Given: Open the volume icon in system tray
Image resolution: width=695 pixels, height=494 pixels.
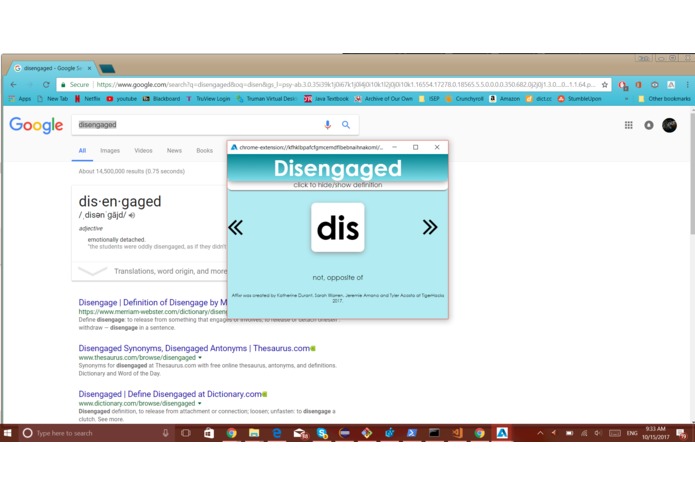Looking at the screenshot, I should (598, 433).
